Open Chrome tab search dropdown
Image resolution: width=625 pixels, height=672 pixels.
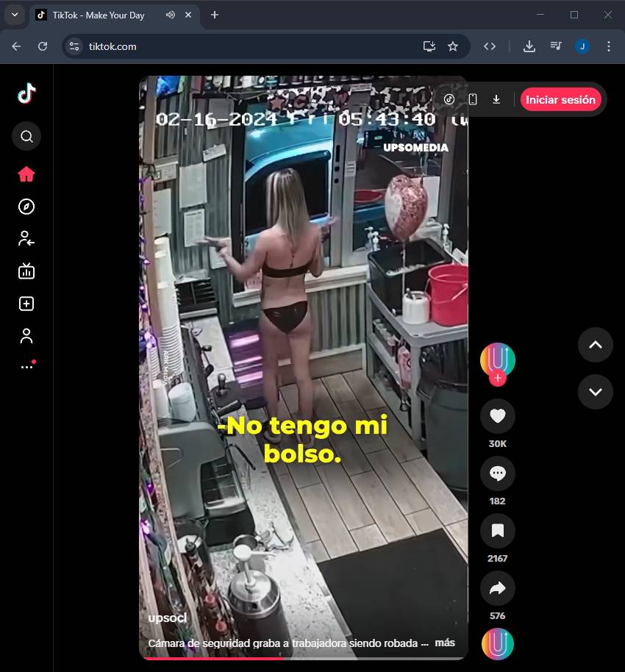click(14, 15)
